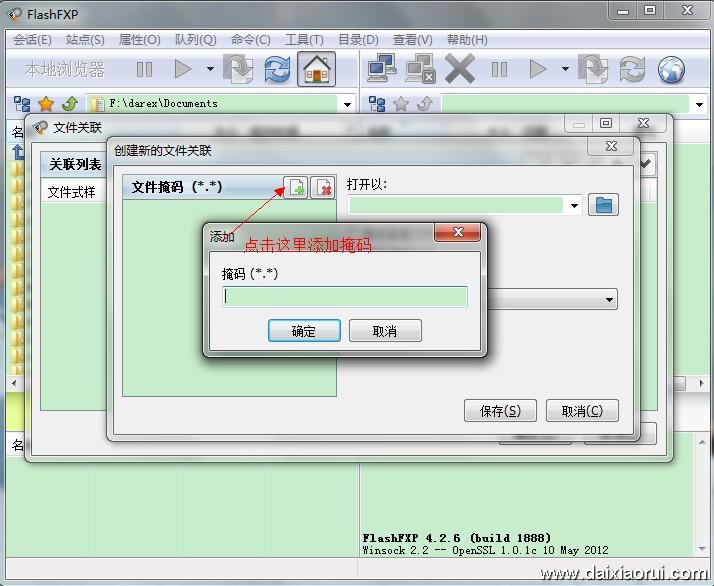Click the 关联列表 header in 文件关联 window
This screenshot has height=586, width=714.
point(75,164)
